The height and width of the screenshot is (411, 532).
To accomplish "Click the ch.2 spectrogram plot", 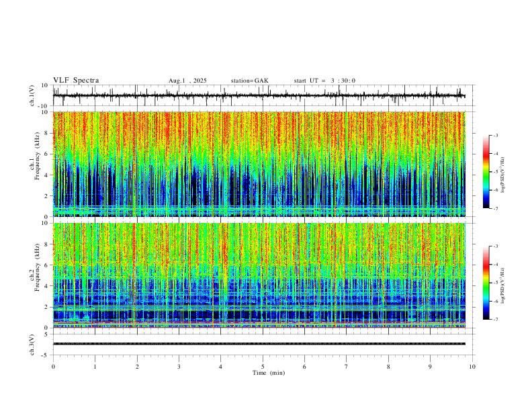I will pyautogui.click(x=259, y=275).
